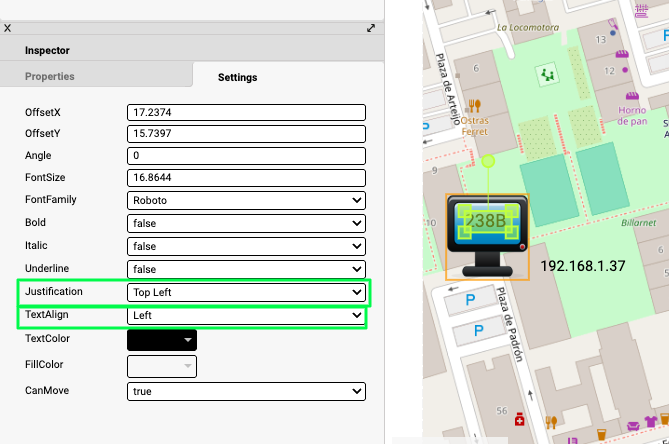Open the CanMove true dropdown
This screenshot has width=669, height=444.
click(x=246, y=391)
